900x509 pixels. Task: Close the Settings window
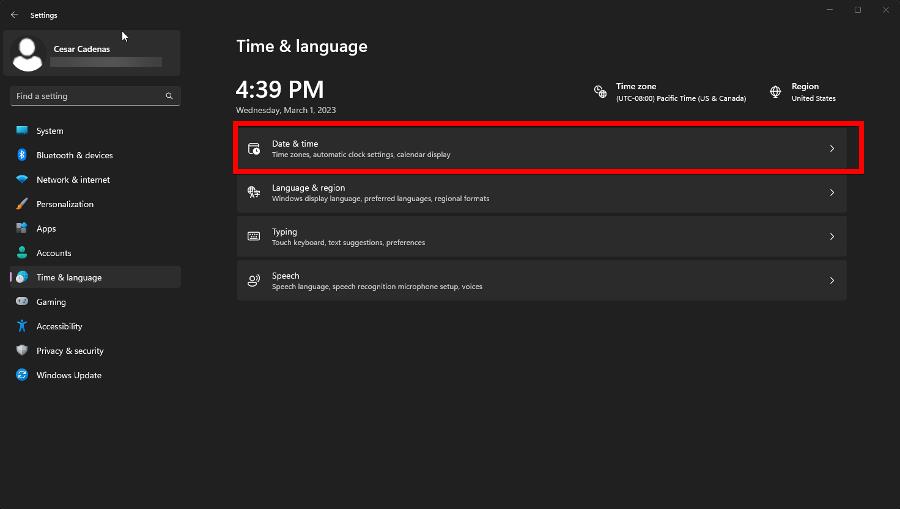coord(886,10)
